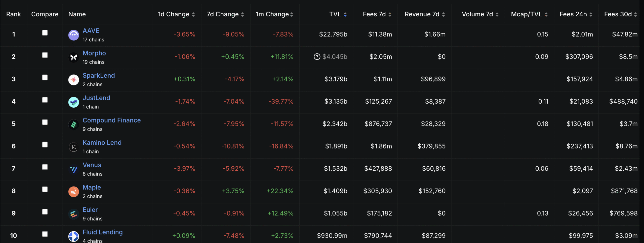Tick the compare checkbox for AAVE
Viewport: 644px width, 243px height.
click(x=45, y=33)
